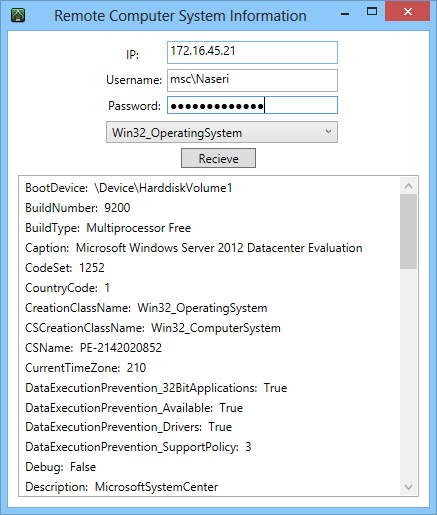Click the scroll up arrow of results list

tap(409, 186)
